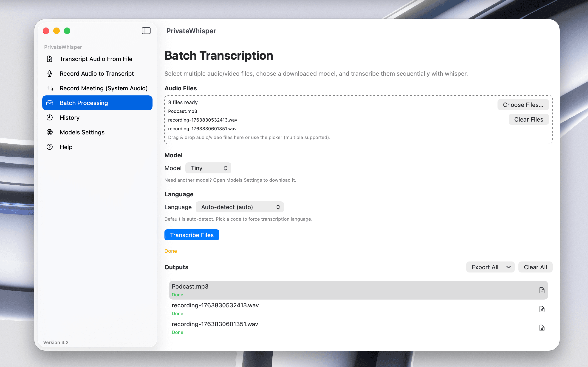Viewport: 588px width, 367px height.
Task: Expand the Export All dropdown
Action: click(490, 267)
